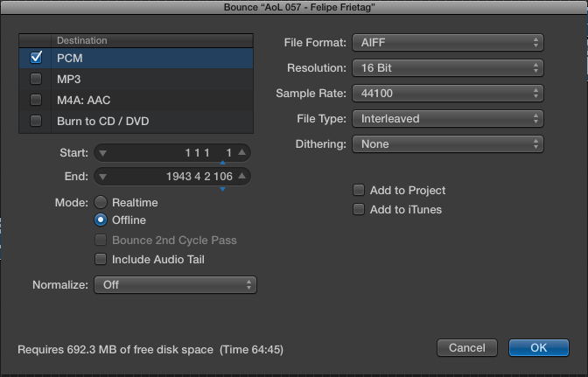This screenshot has height=377, width=588.
Task: Click the Cancel button
Action: tap(466, 347)
